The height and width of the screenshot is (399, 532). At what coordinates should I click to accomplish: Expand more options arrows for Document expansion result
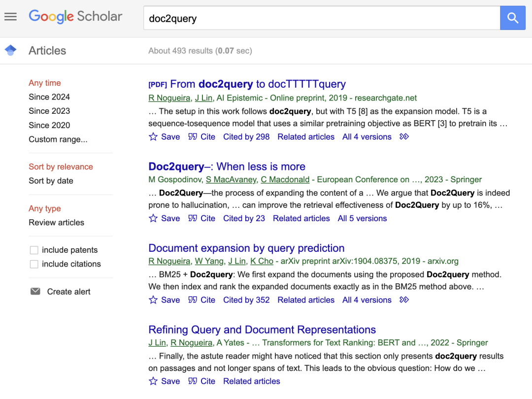tap(404, 300)
